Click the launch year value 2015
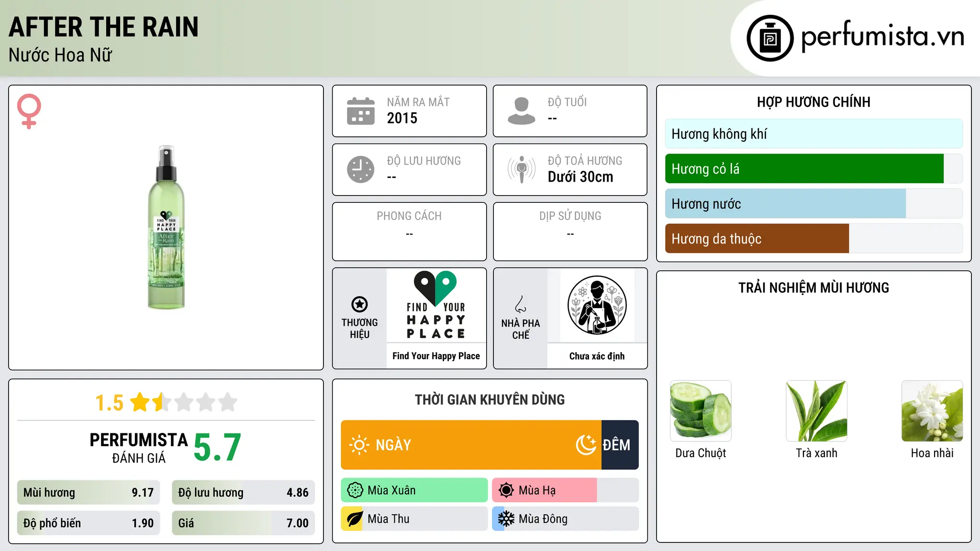980x551 pixels. point(402,118)
